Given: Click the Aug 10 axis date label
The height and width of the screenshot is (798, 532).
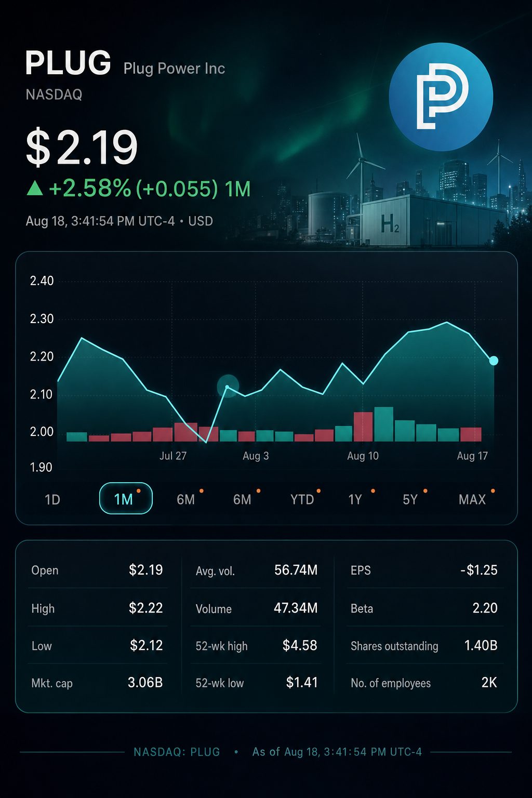Looking at the screenshot, I should click(x=363, y=456).
